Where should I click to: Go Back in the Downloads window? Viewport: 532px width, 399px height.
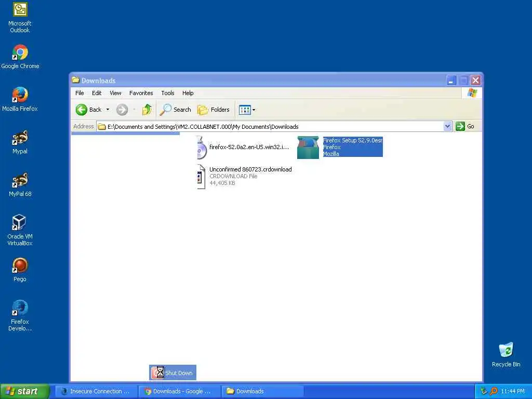pos(88,110)
